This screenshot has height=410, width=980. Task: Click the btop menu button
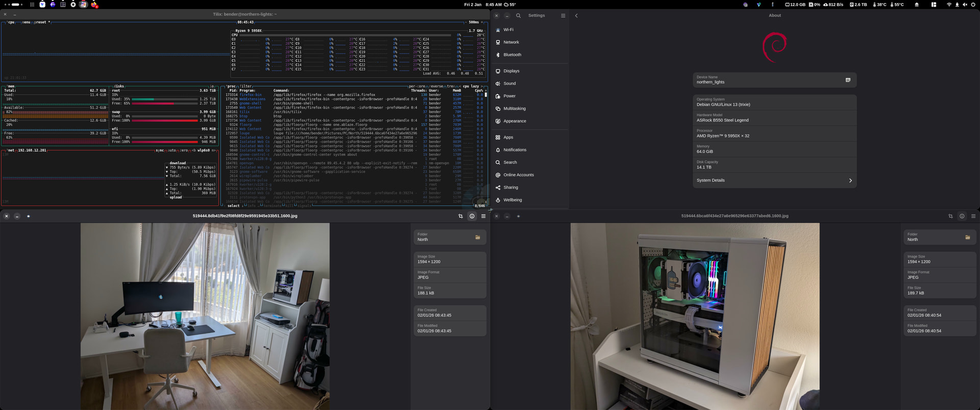(26, 22)
